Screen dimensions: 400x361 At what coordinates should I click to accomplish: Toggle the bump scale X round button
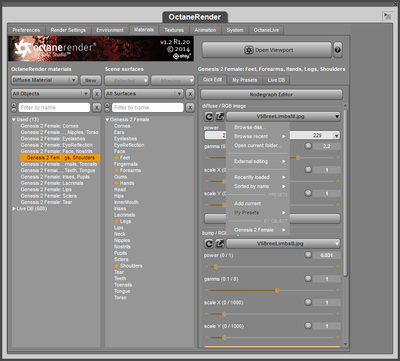(308, 302)
